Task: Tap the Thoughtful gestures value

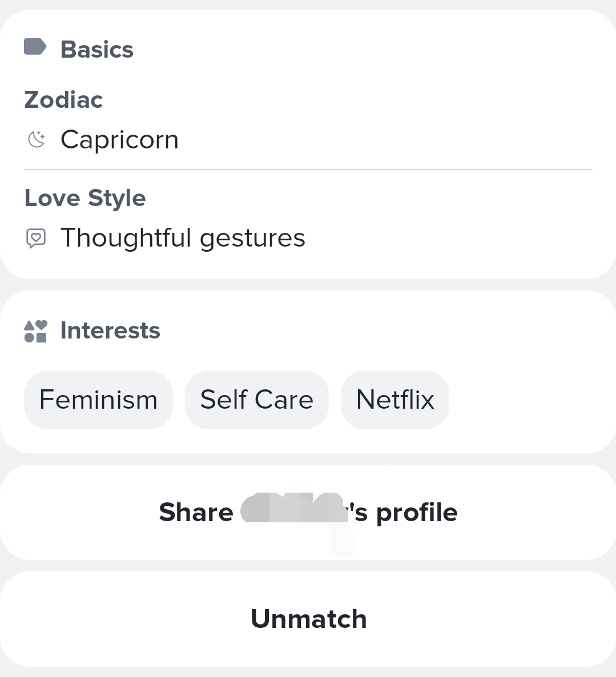Action: [183, 238]
